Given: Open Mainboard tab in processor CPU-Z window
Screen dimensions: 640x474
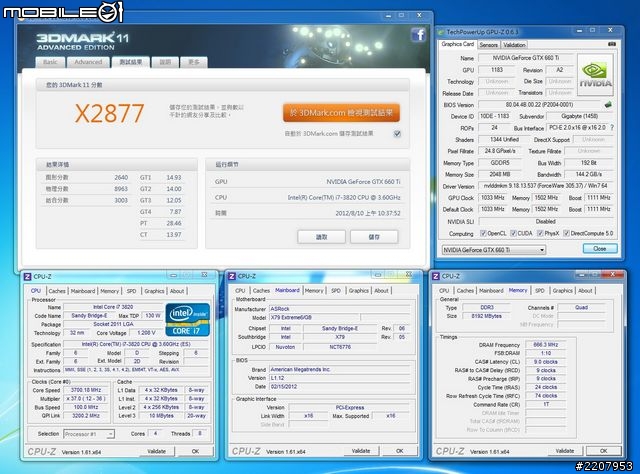Looking at the screenshot, I should tap(83, 291).
